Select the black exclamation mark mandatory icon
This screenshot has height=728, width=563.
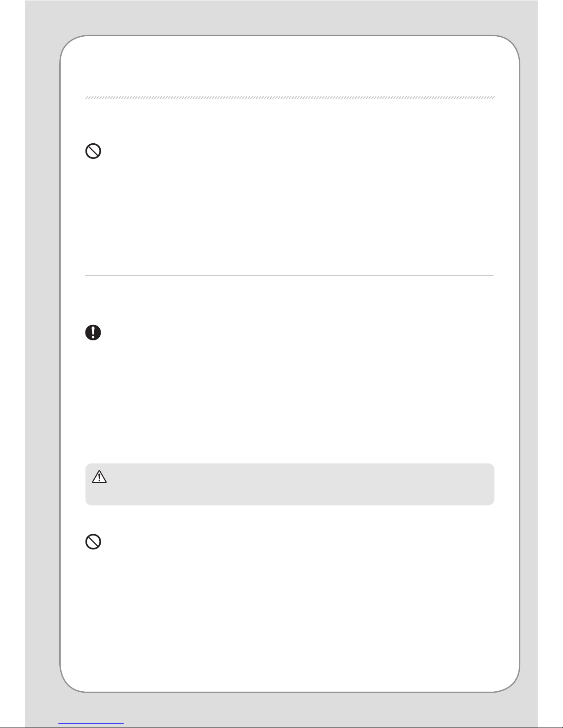(93, 333)
